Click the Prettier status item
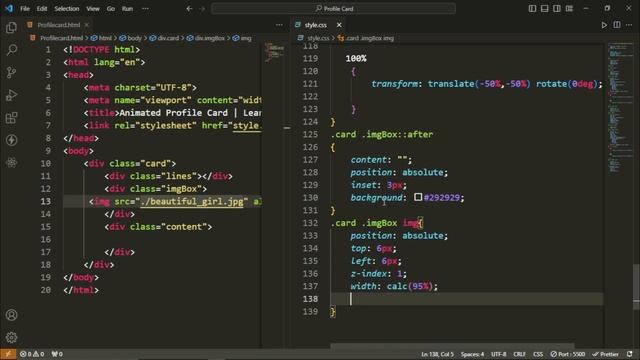 tap(605, 354)
